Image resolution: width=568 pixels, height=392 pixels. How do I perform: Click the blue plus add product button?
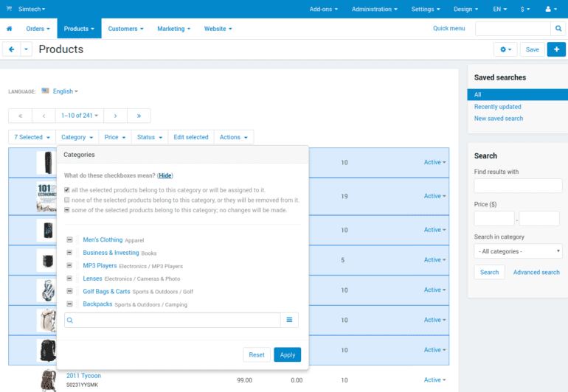tap(557, 49)
